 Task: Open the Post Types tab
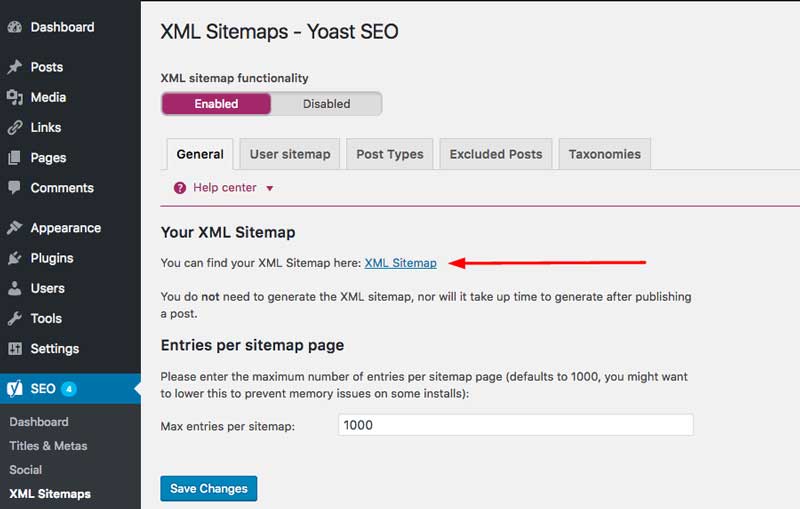point(390,154)
